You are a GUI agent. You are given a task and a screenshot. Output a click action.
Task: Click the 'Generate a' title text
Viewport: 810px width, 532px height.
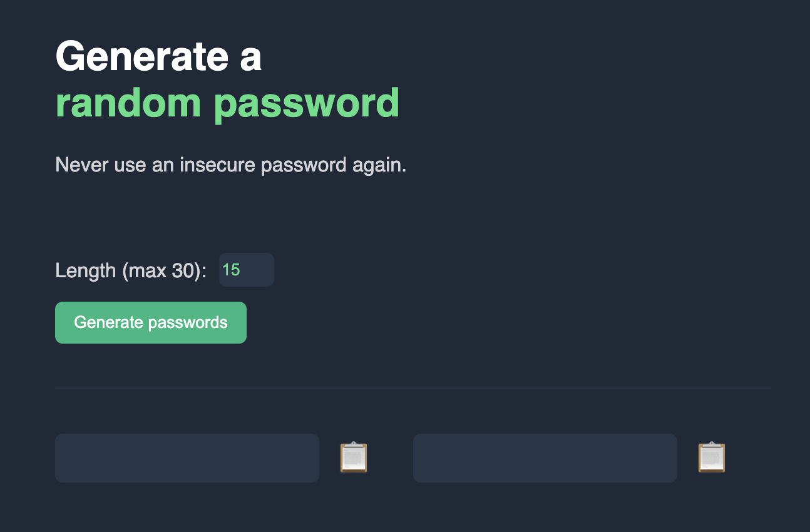(x=158, y=57)
